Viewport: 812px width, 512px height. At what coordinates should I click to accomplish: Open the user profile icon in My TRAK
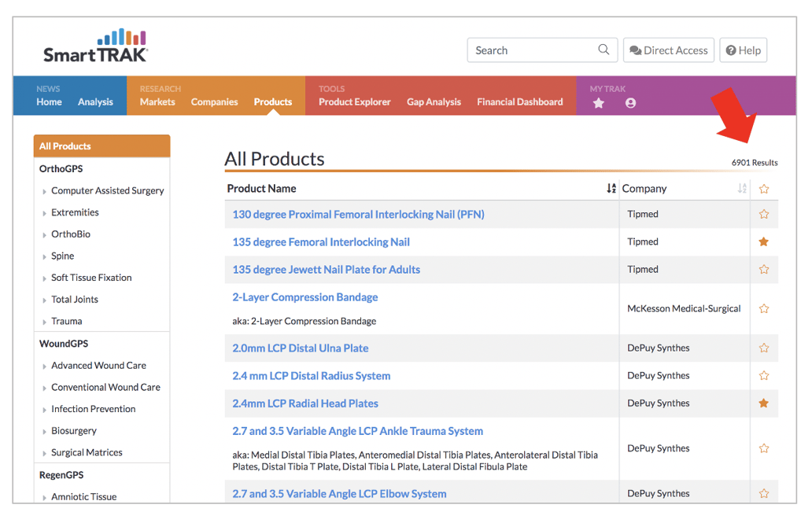[x=630, y=103]
